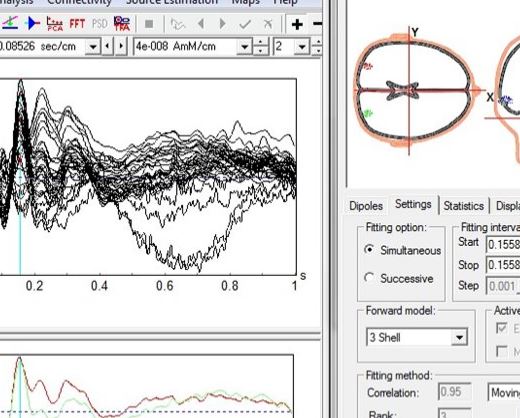Expand the Forward model 3 Shell dropdown
Screen dimensions: 520x418
point(459,337)
